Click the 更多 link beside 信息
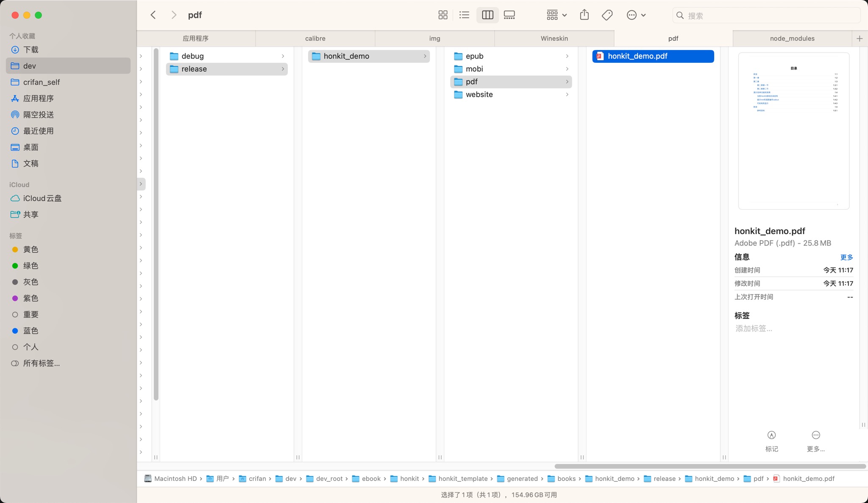This screenshot has height=503, width=868. click(x=846, y=257)
